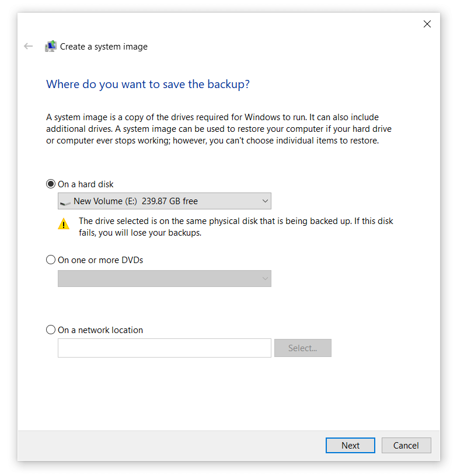This screenshot has height=476, width=457.
Task: Cancel the system image wizard
Action: 406,445
